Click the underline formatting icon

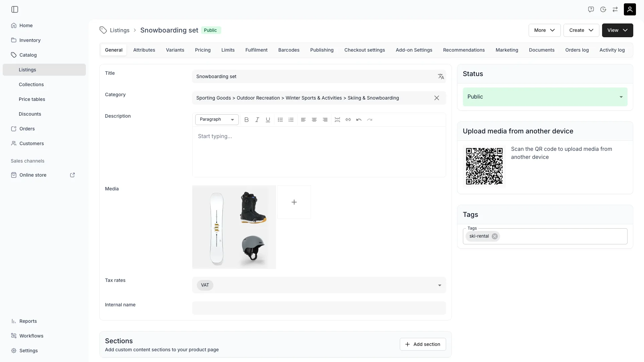click(268, 120)
